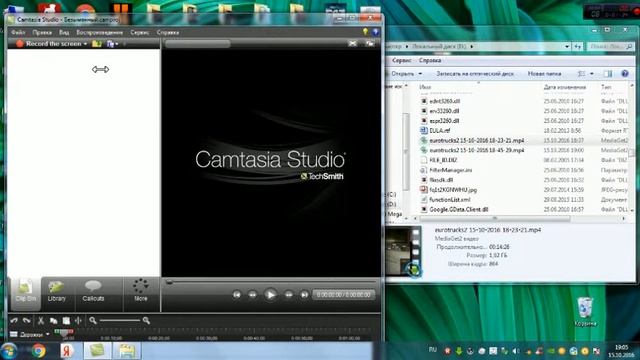
Task: Click the timeline zoom slider
Action: [x=120, y=321]
